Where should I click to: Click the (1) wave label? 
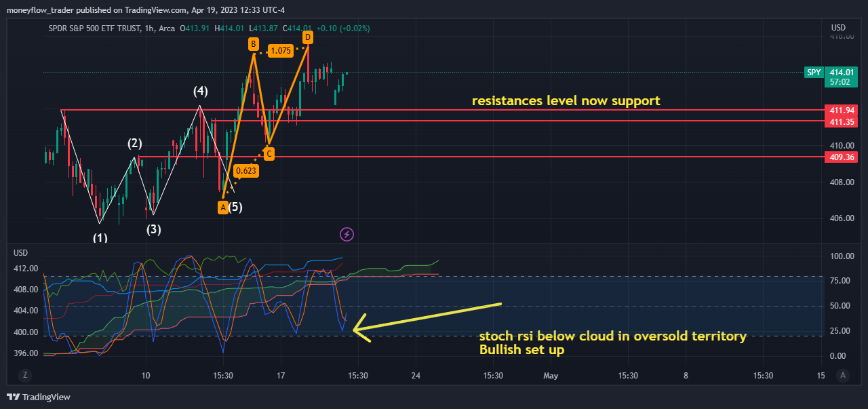[100, 238]
